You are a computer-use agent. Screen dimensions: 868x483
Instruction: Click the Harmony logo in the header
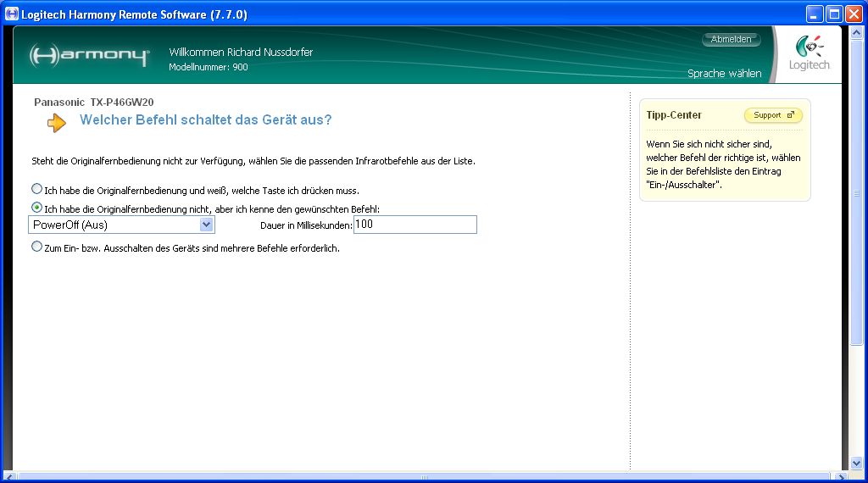point(89,56)
